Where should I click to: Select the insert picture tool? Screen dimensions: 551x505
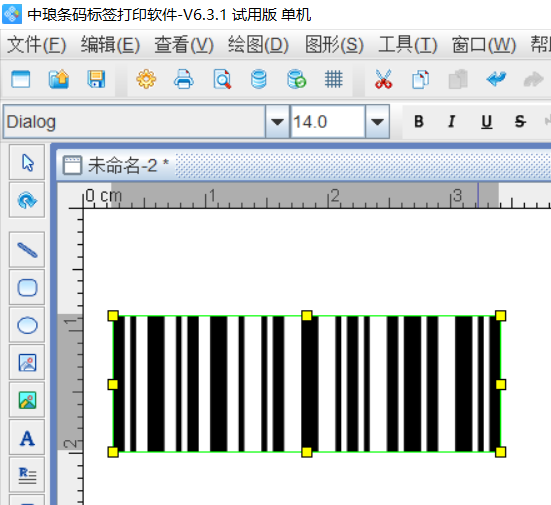(27, 363)
